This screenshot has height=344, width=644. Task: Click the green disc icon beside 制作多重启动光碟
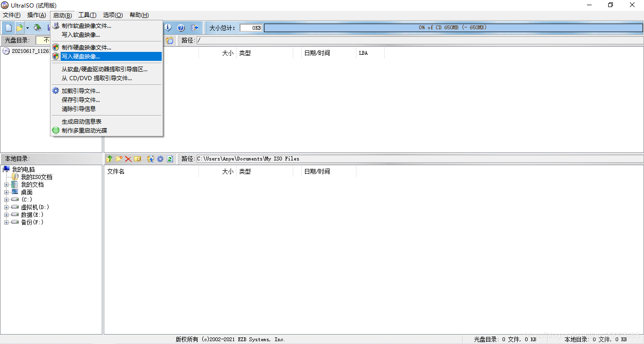[x=56, y=130]
